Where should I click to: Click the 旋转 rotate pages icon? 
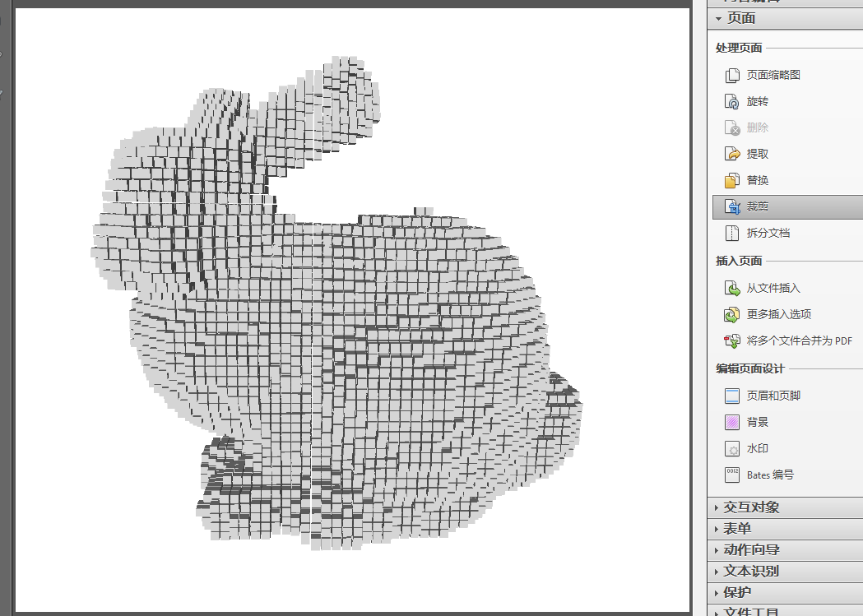coord(732,102)
